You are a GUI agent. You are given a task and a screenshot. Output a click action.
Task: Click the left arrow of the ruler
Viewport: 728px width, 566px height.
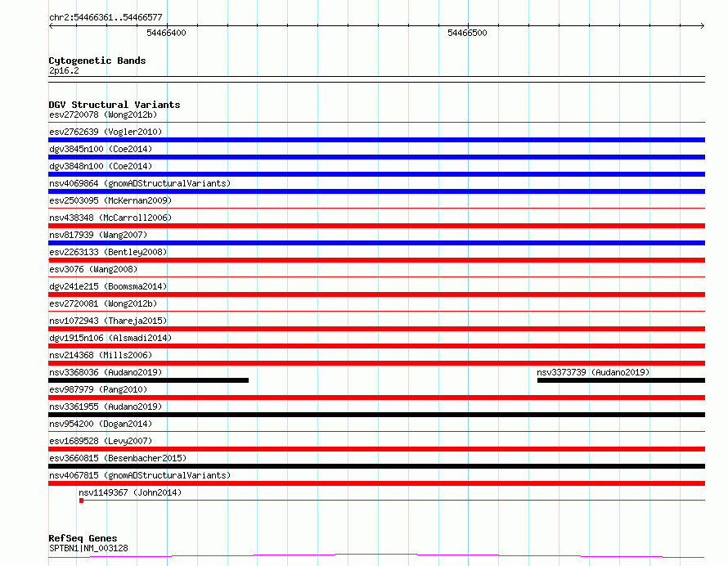(x=51, y=26)
